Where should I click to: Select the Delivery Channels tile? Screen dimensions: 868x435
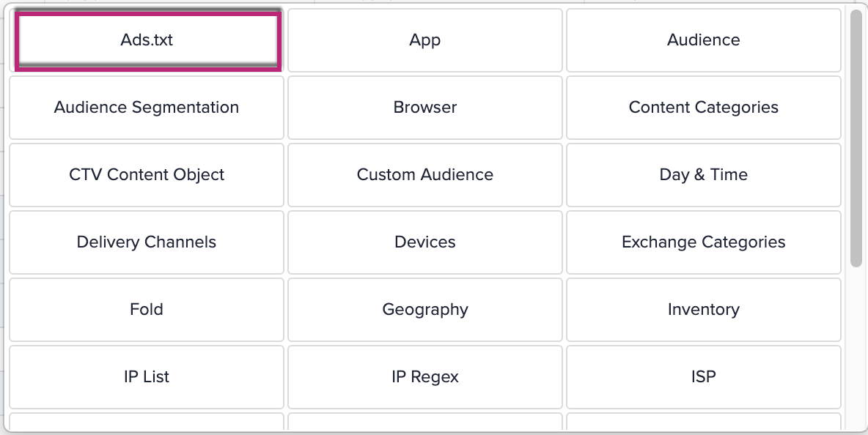(x=147, y=242)
